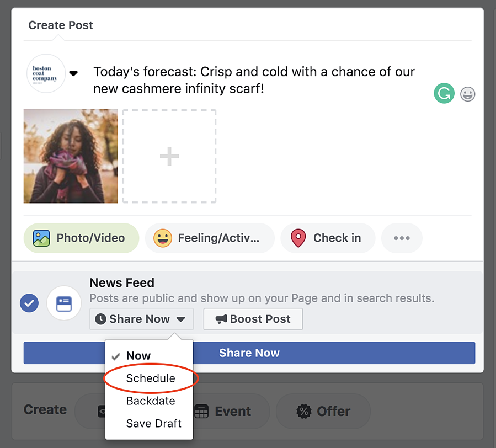This screenshot has height=448, width=496.
Task: Select Feeling/Activity option
Action: (x=209, y=238)
